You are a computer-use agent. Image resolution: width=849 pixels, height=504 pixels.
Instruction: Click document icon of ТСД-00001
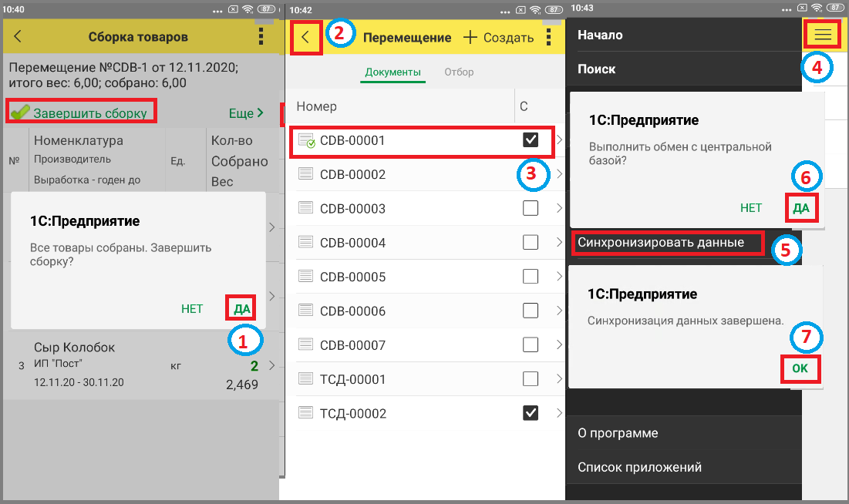pyautogui.click(x=306, y=378)
